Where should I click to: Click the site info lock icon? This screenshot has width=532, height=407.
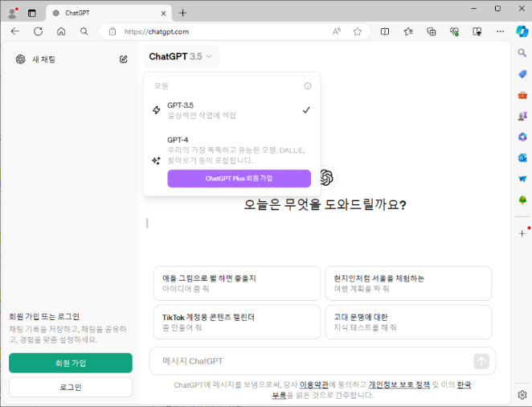113,31
